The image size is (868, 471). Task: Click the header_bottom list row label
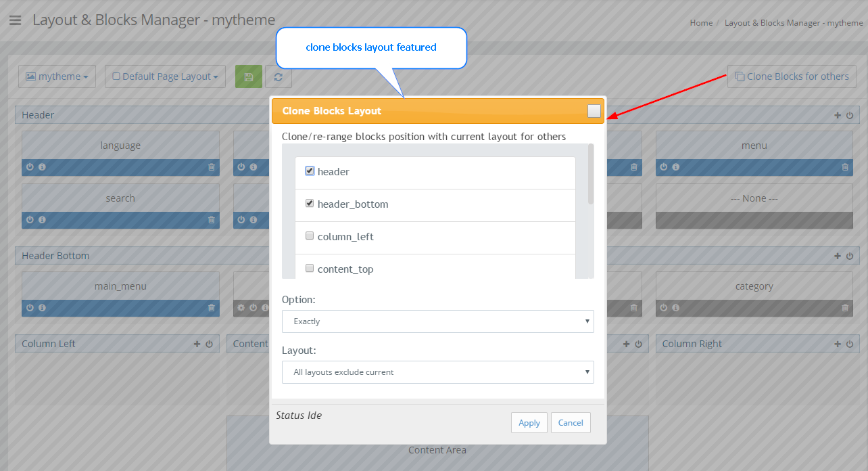coord(353,204)
